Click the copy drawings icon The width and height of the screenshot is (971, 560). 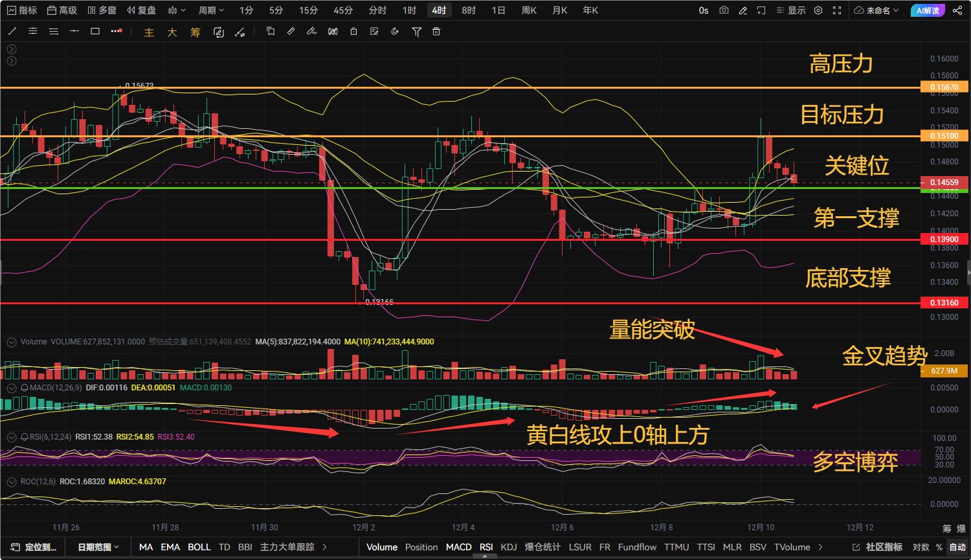[x=271, y=31]
